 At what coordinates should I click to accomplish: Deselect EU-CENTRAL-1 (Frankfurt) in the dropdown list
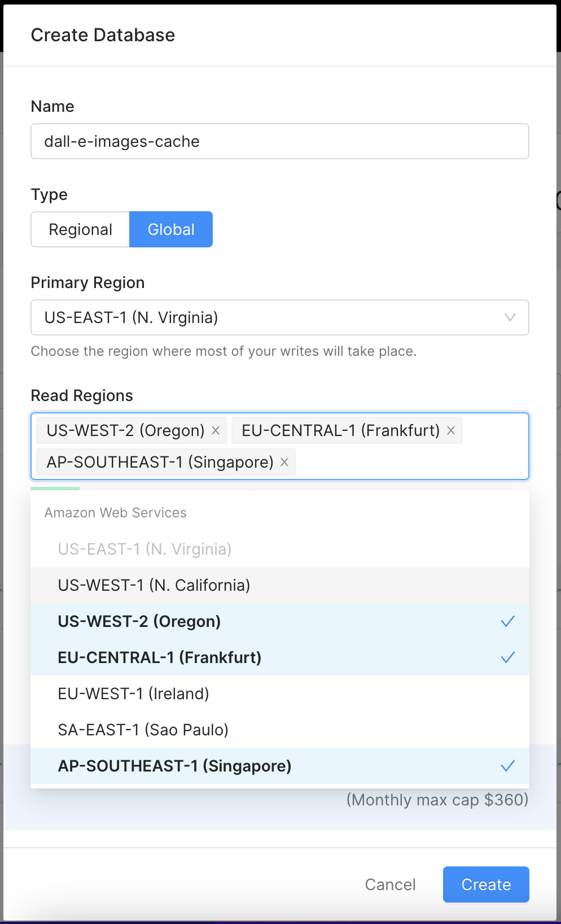click(x=160, y=657)
